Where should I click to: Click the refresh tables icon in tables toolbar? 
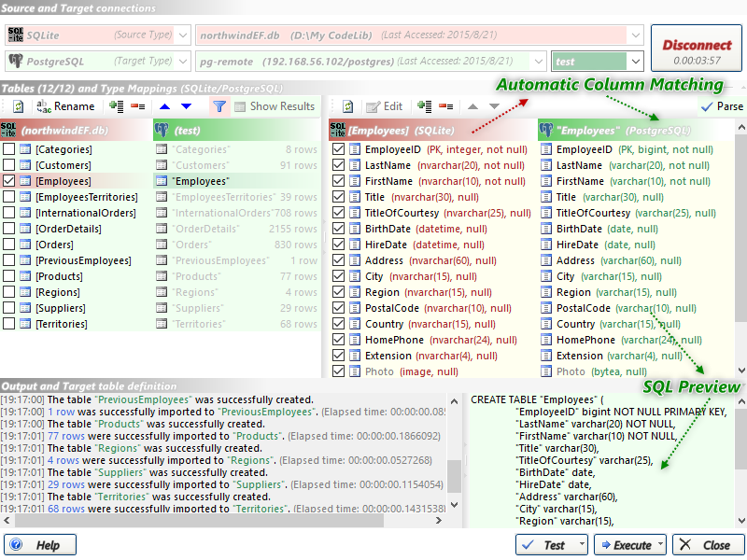click(19, 106)
